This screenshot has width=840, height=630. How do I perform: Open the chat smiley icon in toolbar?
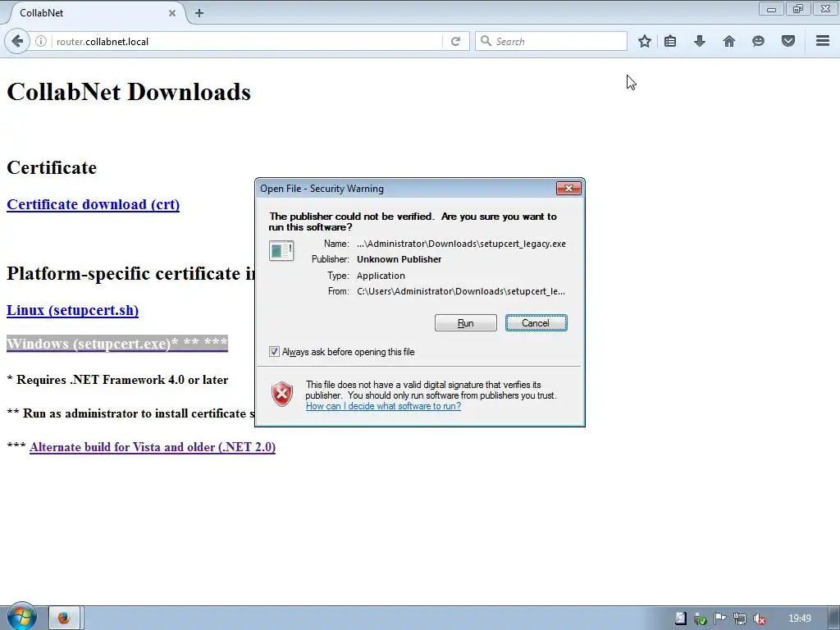click(x=758, y=41)
